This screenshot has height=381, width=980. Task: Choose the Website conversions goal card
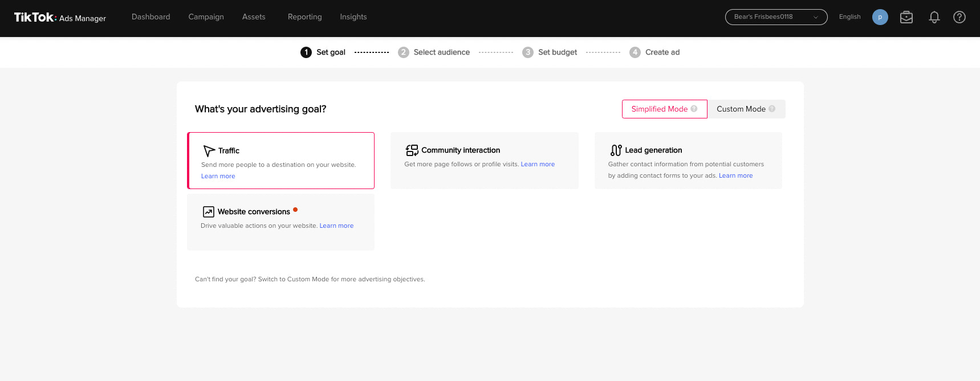[x=280, y=222]
